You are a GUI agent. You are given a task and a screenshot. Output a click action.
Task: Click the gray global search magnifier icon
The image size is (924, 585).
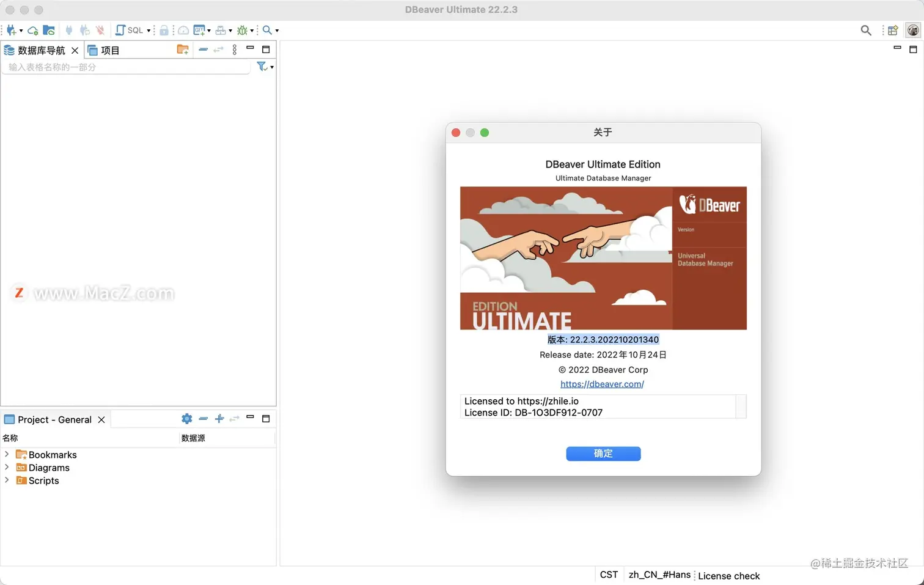pyautogui.click(x=866, y=30)
